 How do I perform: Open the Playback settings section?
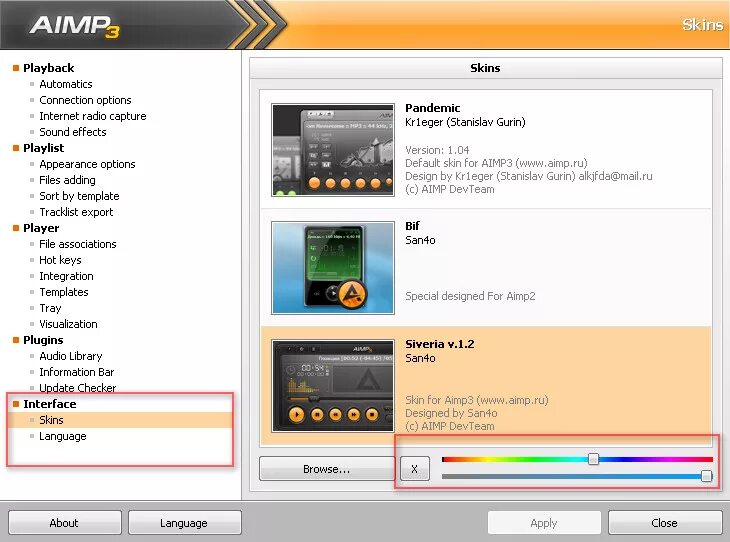48,68
